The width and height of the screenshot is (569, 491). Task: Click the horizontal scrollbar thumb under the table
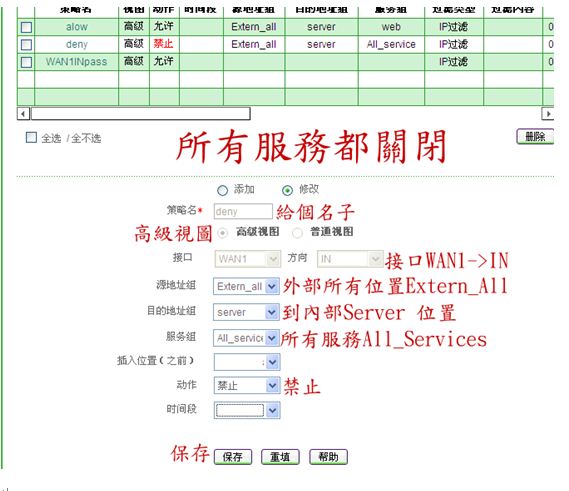pyautogui.click(x=141, y=114)
